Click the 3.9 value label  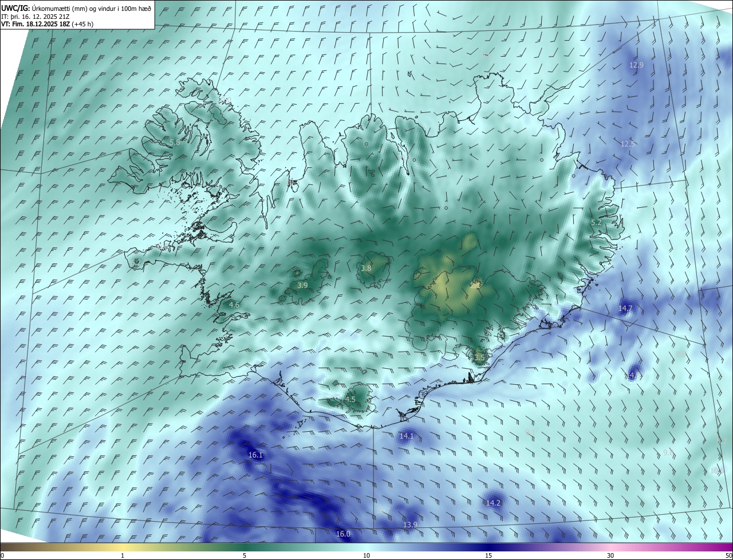[x=302, y=285]
